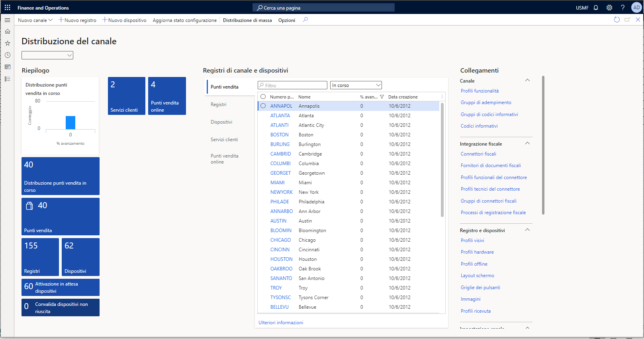This screenshot has width=644, height=339.
Task: Click the action pane search icon
Action: coord(305,20)
